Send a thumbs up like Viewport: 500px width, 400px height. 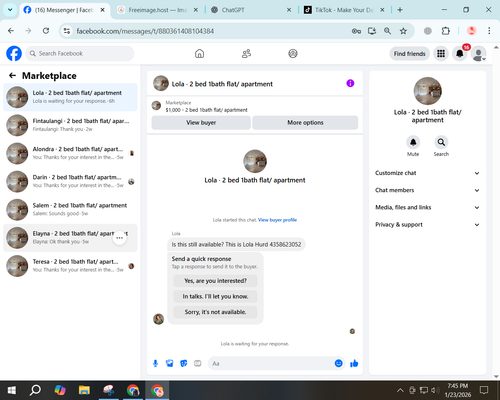pos(354,363)
